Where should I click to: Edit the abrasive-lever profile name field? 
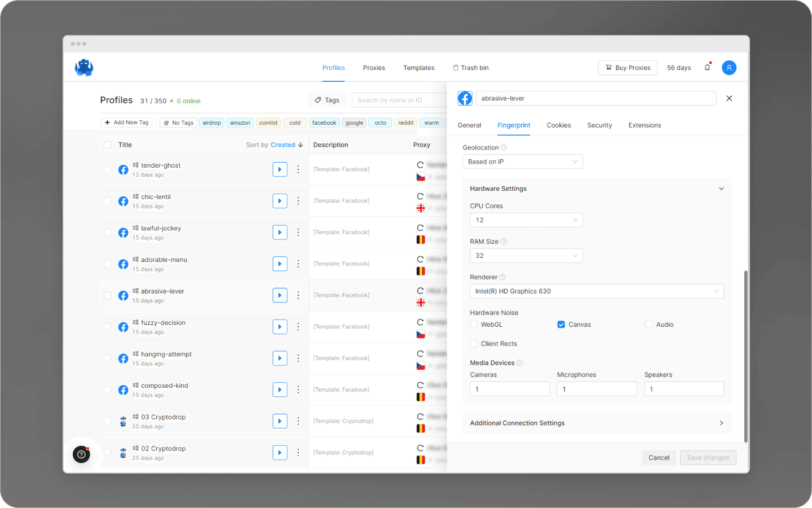(596, 98)
